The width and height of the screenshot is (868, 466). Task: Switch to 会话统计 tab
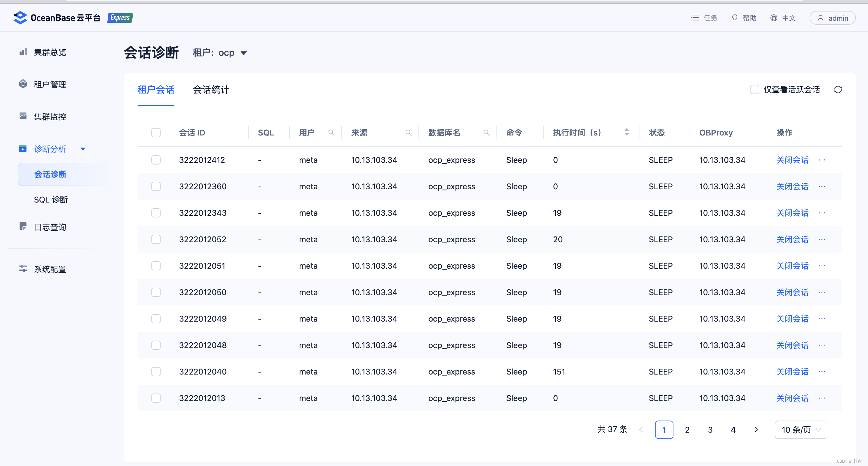211,90
